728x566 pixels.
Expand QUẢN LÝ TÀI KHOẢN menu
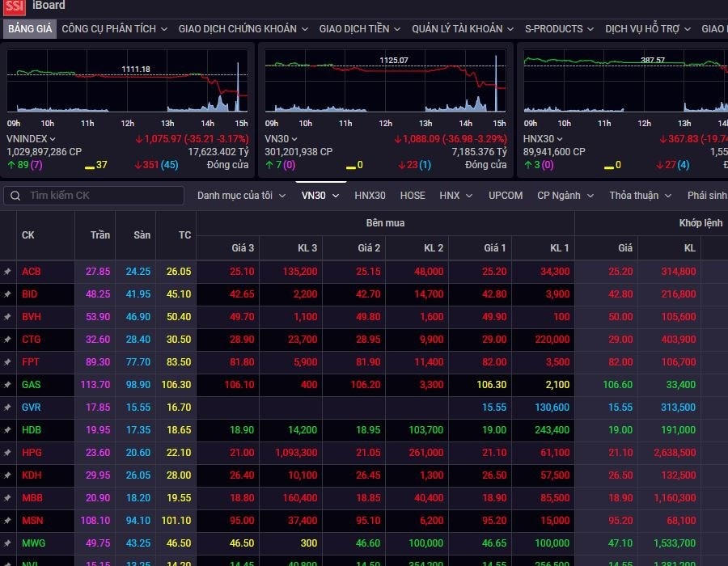[463, 29]
